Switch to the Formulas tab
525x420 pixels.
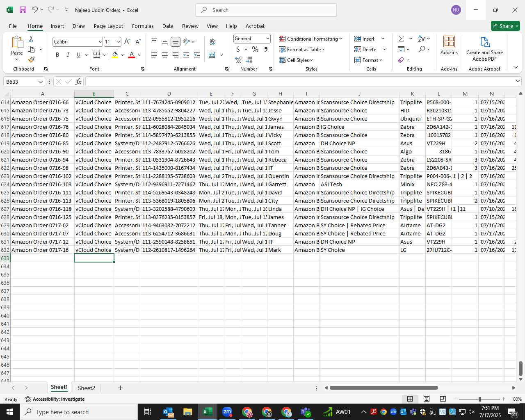143,26
